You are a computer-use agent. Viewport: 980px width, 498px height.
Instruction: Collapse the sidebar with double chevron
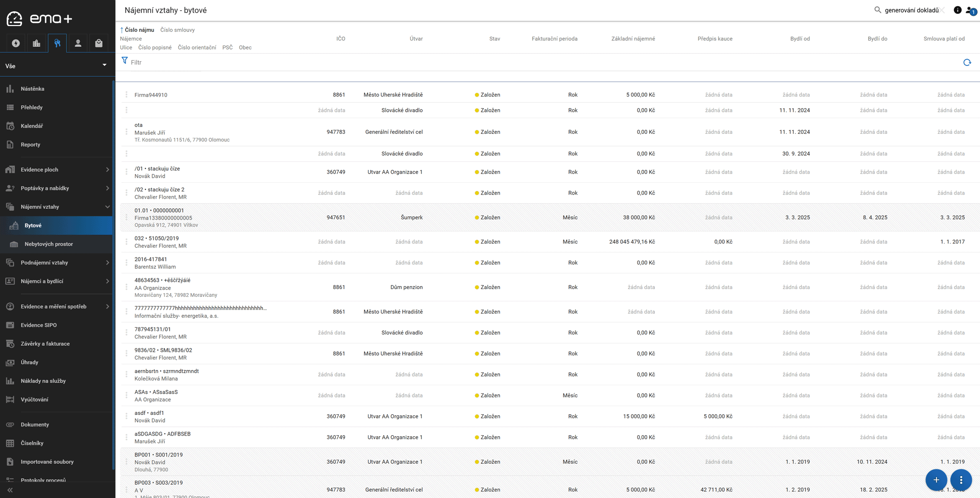pos(10,490)
